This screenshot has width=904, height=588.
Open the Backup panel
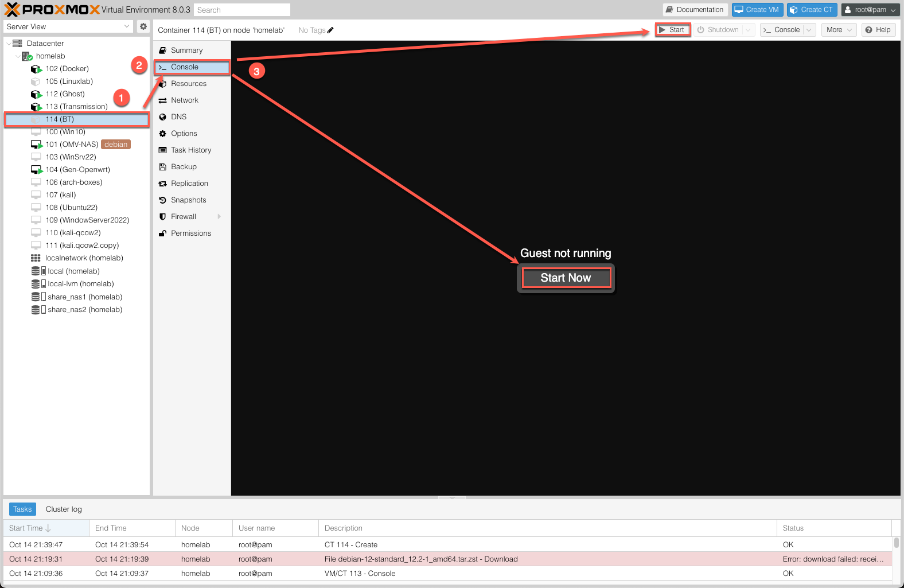point(192,167)
